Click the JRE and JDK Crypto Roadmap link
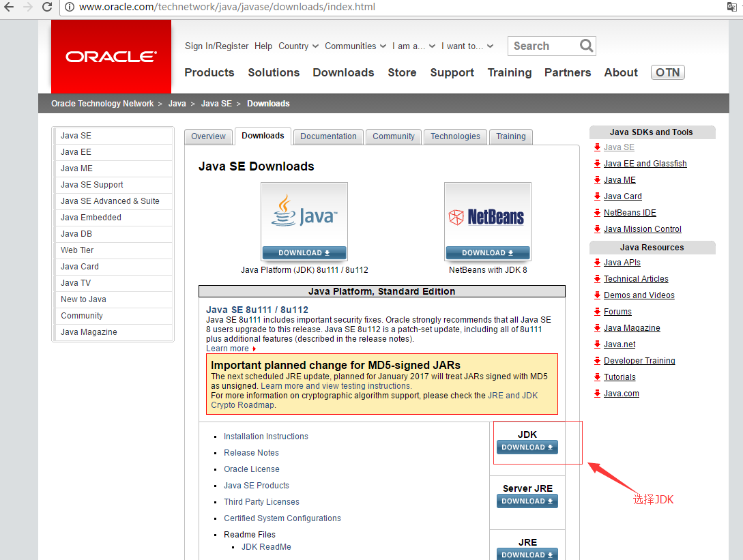Viewport: 743px width, 560px height. (x=375, y=400)
